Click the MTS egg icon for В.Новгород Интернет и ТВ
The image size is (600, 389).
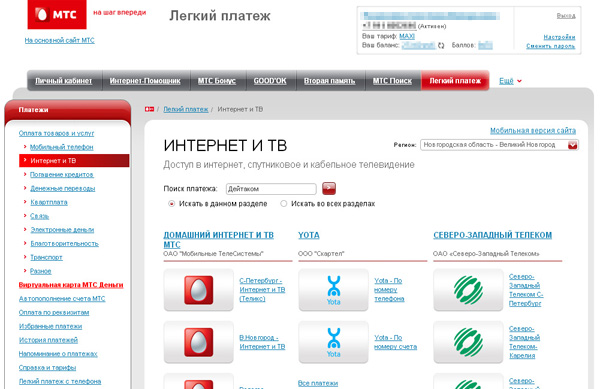point(199,342)
